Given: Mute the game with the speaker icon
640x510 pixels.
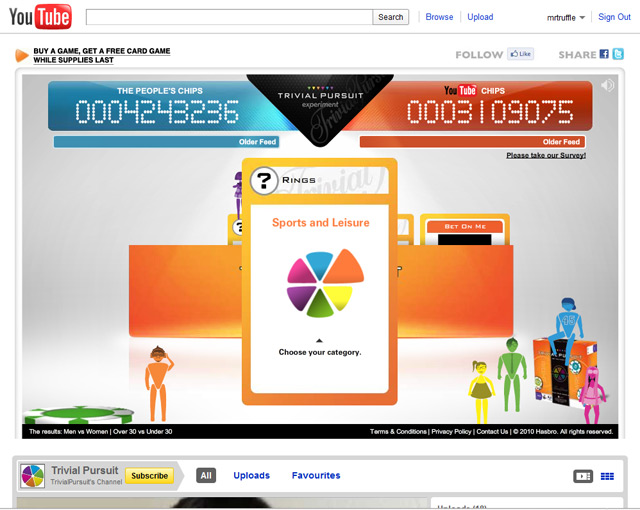Looking at the screenshot, I should tap(607, 86).
